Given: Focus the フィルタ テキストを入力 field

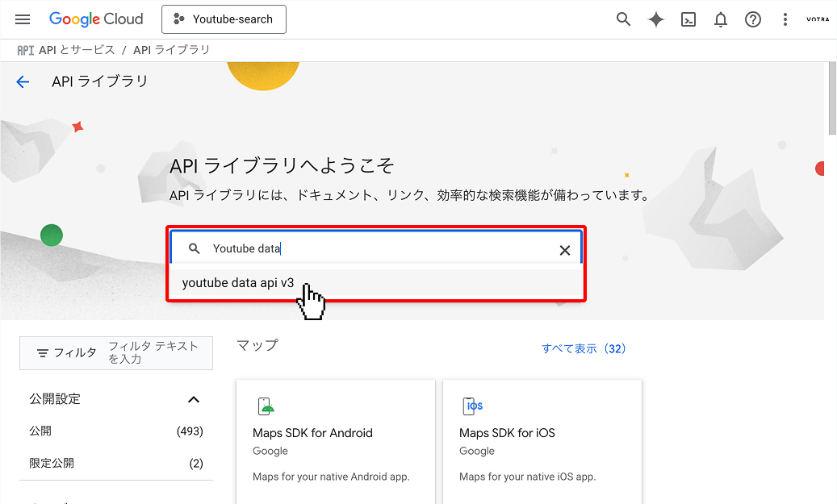Looking at the screenshot, I should (154, 352).
